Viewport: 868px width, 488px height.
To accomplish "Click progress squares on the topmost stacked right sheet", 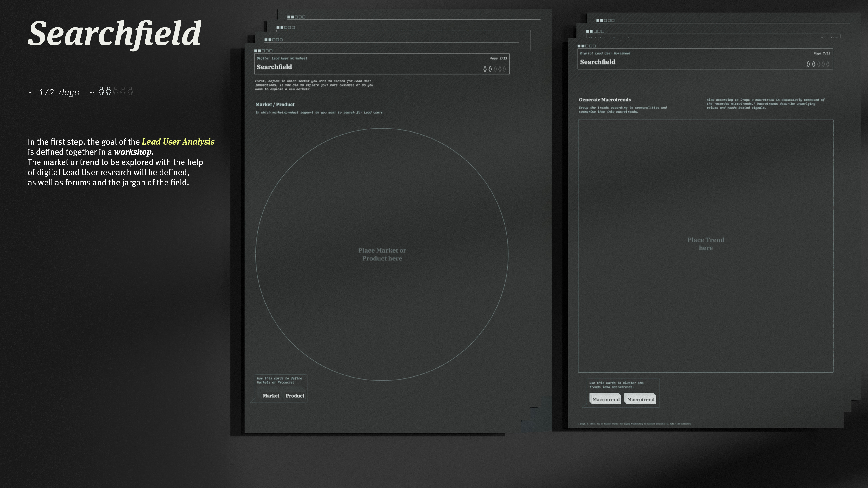I will (x=605, y=21).
